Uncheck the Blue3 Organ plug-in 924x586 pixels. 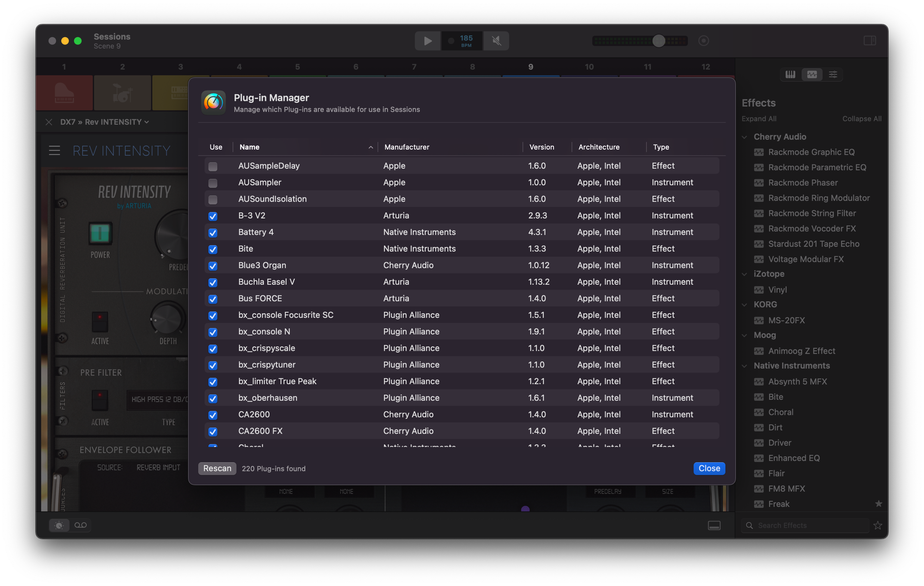click(x=213, y=266)
